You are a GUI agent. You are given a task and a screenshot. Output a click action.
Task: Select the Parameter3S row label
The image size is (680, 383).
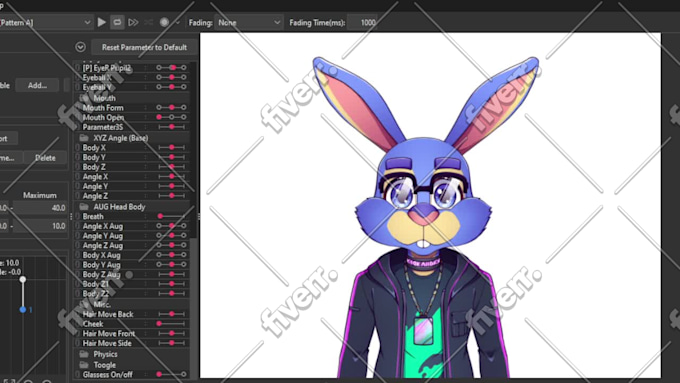point(103,127)
